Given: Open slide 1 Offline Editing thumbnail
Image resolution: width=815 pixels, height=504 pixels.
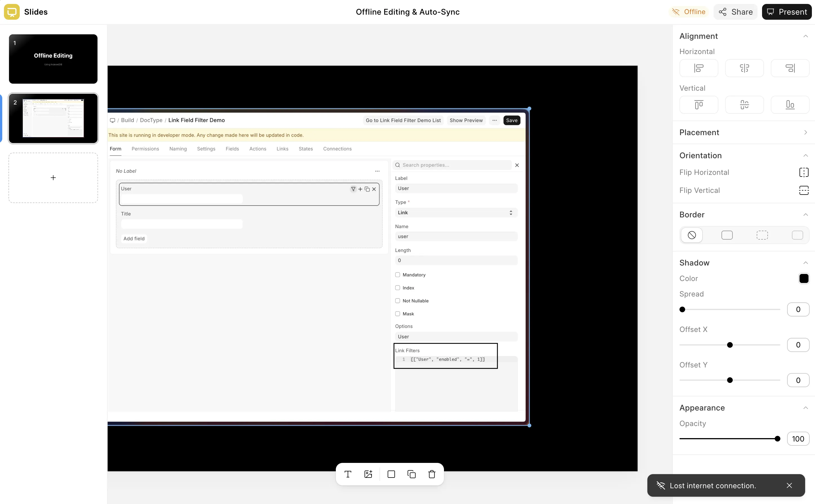Looking at the screenshot, I should [53, 59].
